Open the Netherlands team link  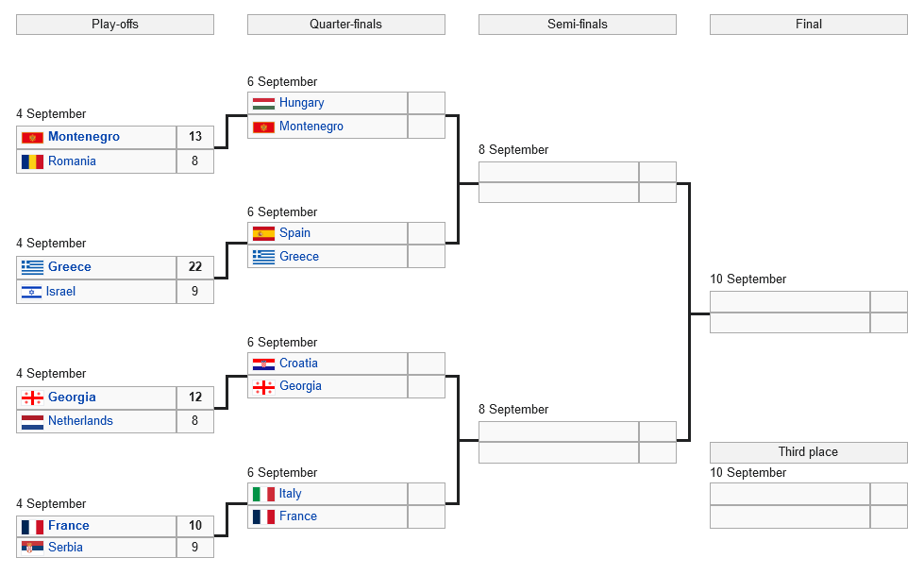[80, 421]
